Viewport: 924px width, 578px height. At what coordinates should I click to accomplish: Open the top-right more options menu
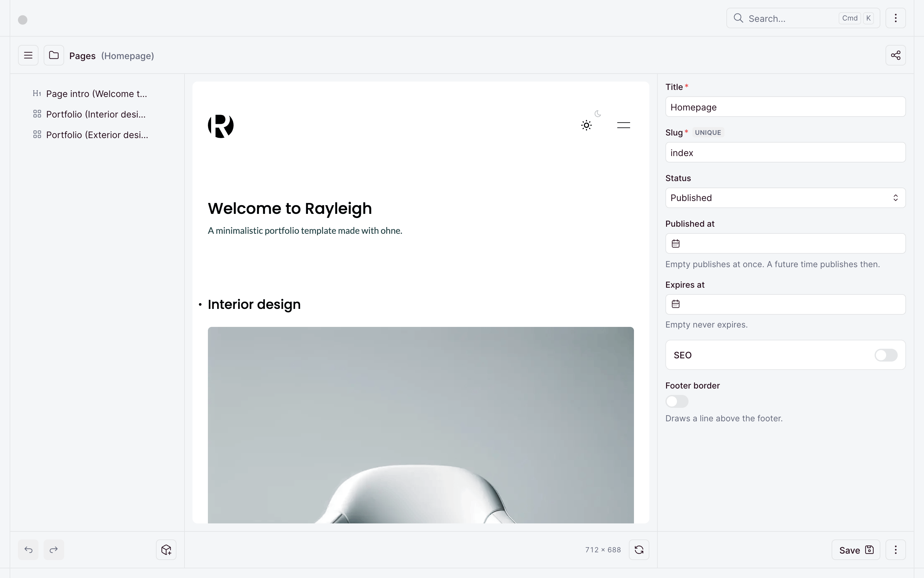click(x=895, y=18)
